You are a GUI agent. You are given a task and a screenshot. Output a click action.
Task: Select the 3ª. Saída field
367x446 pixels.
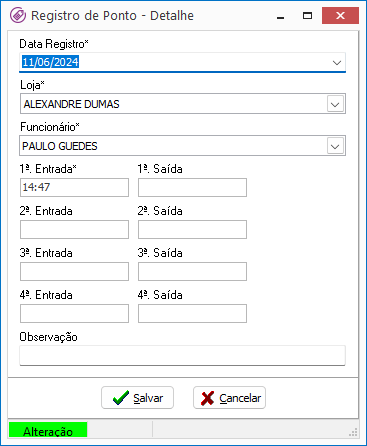(192, 271)
